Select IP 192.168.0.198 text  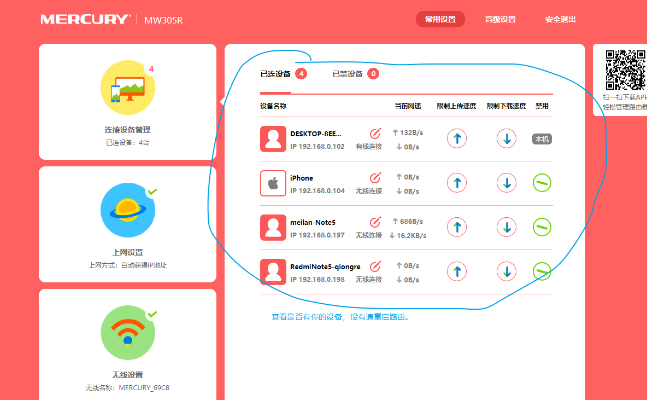[x=317, y=279]
